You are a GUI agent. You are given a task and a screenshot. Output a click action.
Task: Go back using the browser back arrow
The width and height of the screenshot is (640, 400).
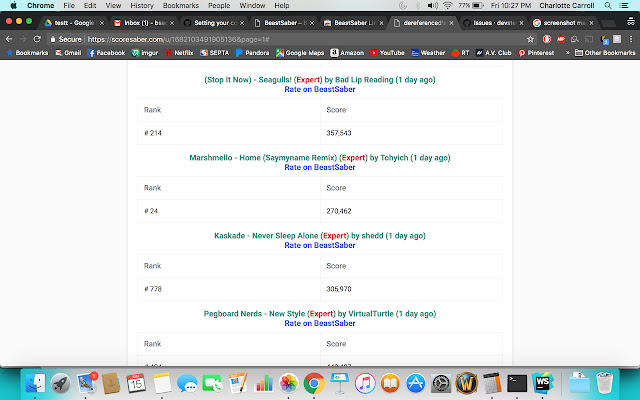[x=9, y=39]
